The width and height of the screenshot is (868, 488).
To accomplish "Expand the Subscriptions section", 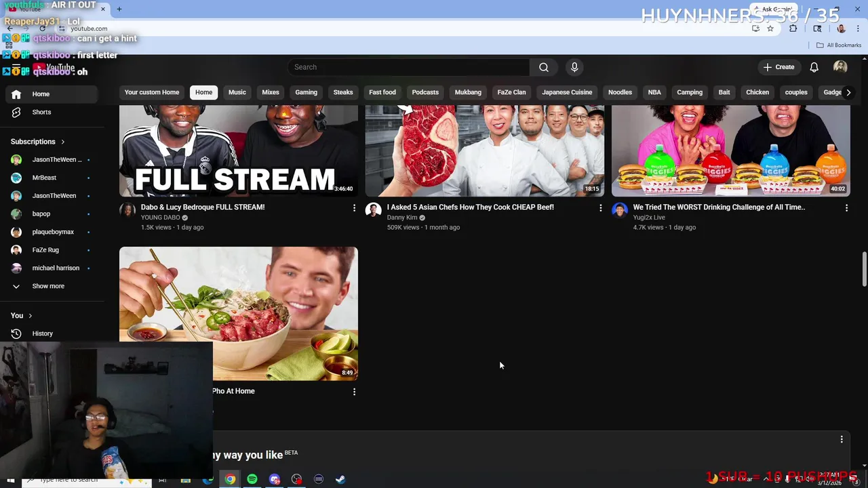I will (x=37, y=142).
